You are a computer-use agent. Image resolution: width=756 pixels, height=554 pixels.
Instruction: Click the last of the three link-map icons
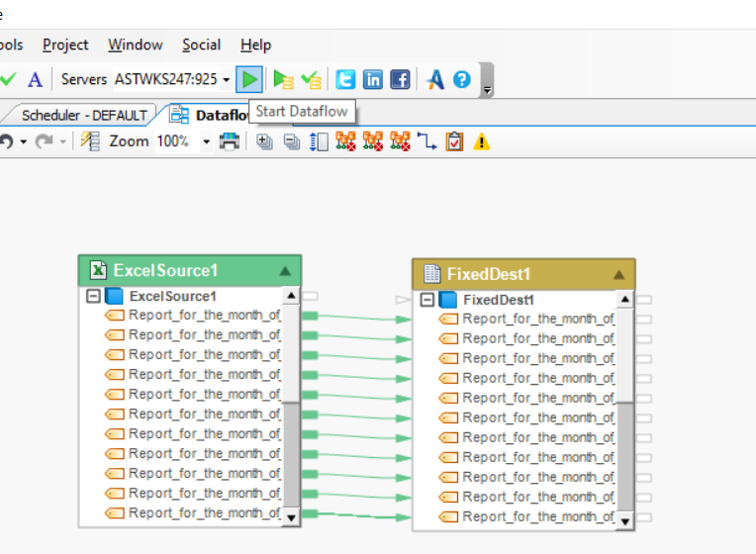[x=400, y=141]
